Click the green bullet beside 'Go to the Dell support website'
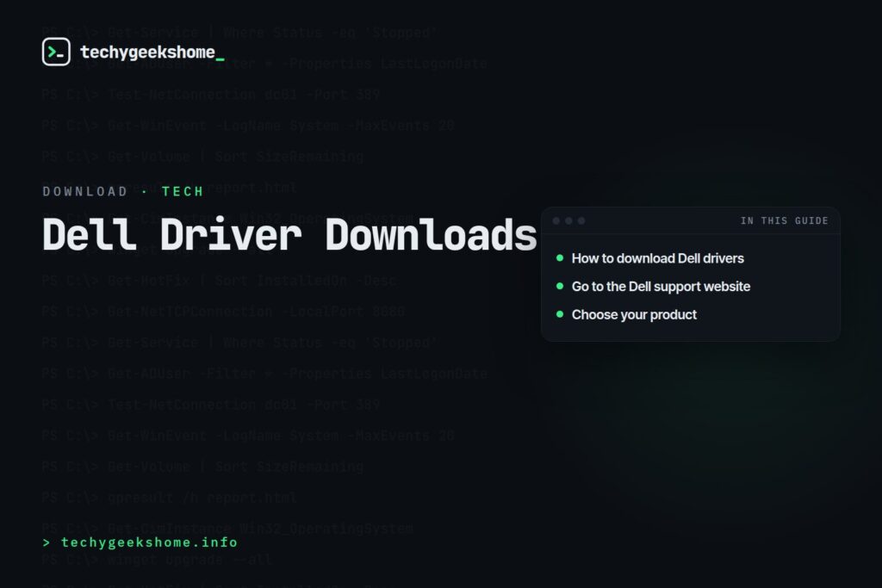Viewport: 882px width, 588px height. point(560,286)
